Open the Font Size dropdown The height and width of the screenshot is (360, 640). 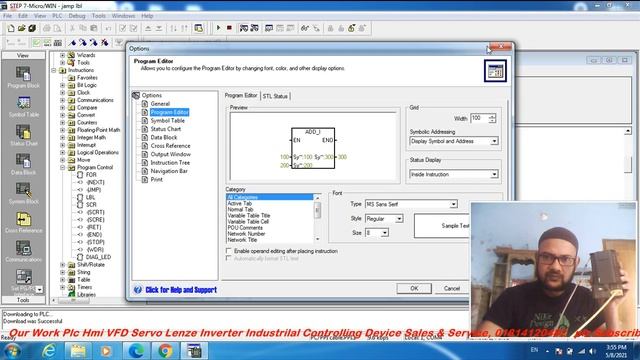pyautogui.click(x=384, y=233)
